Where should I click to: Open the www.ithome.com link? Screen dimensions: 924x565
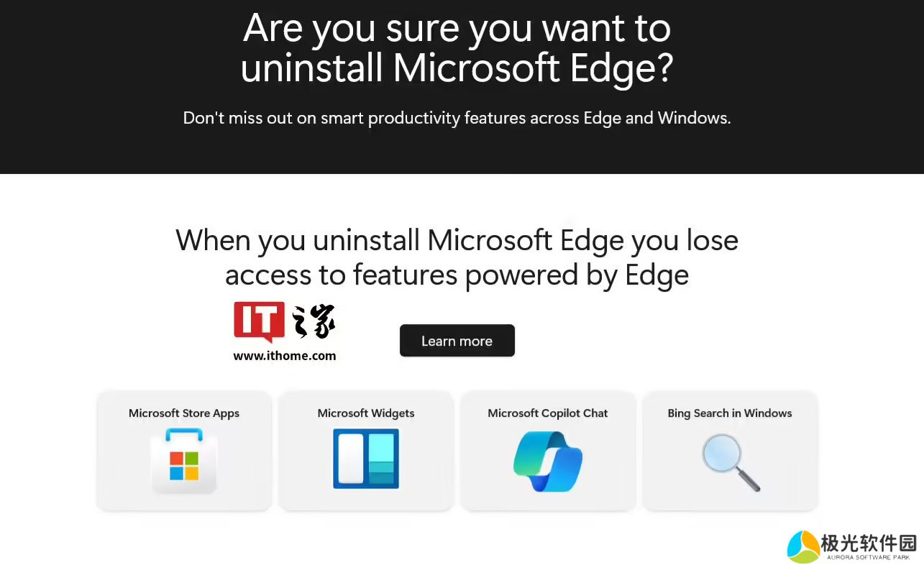point(284,355)
